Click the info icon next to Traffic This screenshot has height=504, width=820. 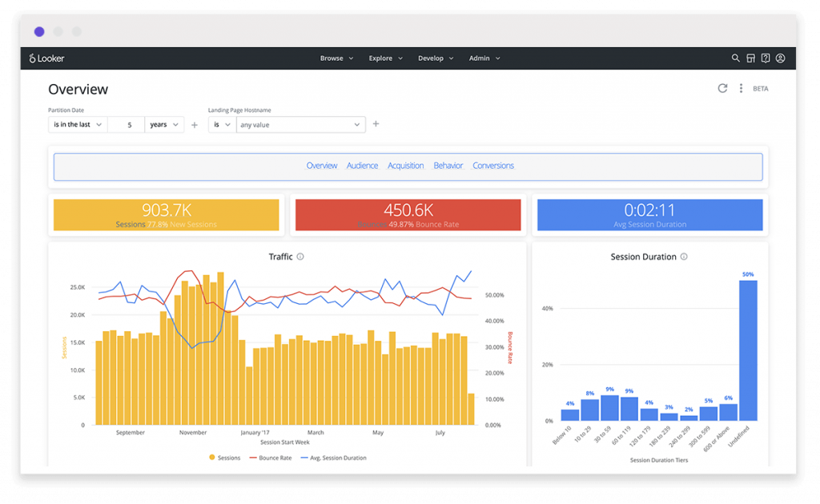click(301, 257)
